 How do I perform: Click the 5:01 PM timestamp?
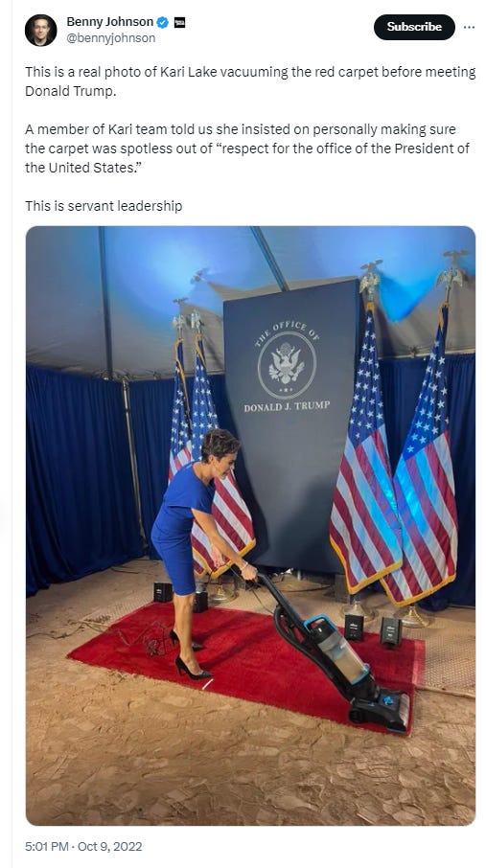coord(47,846)
